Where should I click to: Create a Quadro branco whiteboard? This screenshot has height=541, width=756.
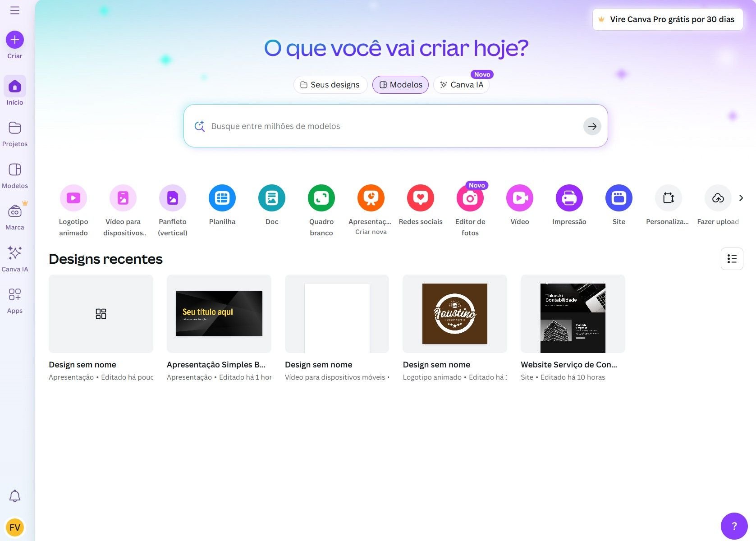point(321,198)
